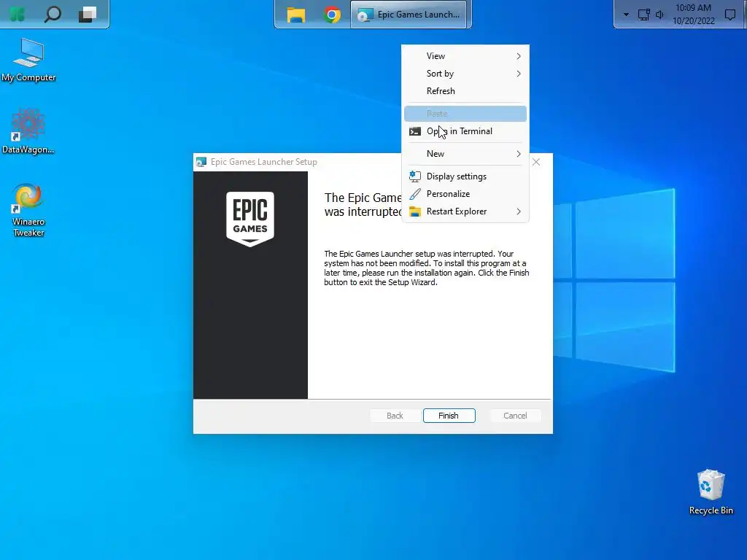The image size is (747, 560).
Task: Click the chevron arrow on New
Action: coord(519,154)
